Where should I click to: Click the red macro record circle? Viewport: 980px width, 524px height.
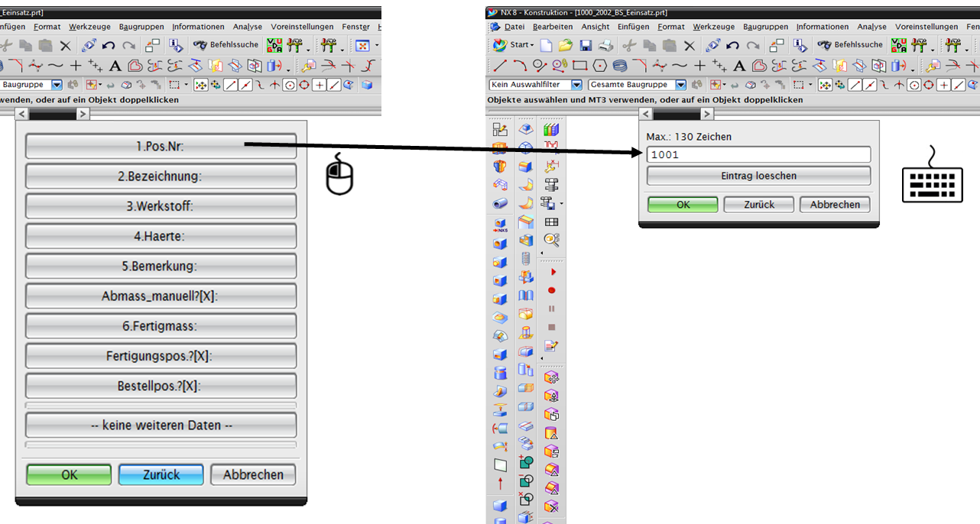552,290
